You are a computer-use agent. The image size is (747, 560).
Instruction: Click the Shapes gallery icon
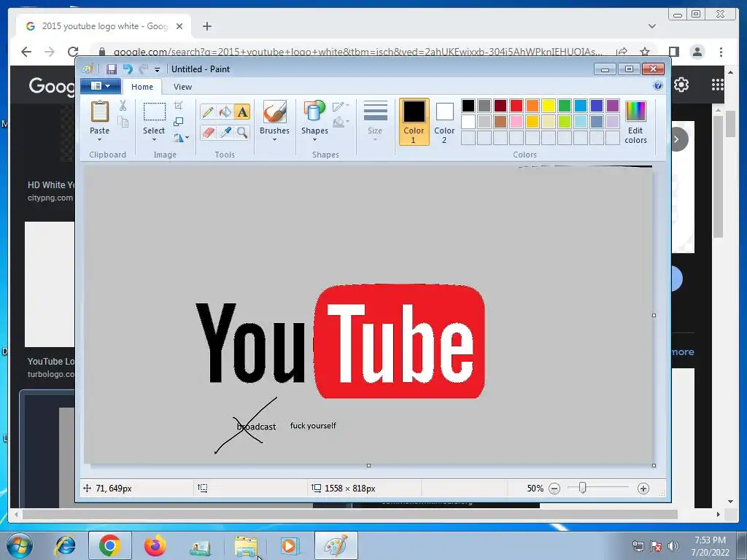314,112
